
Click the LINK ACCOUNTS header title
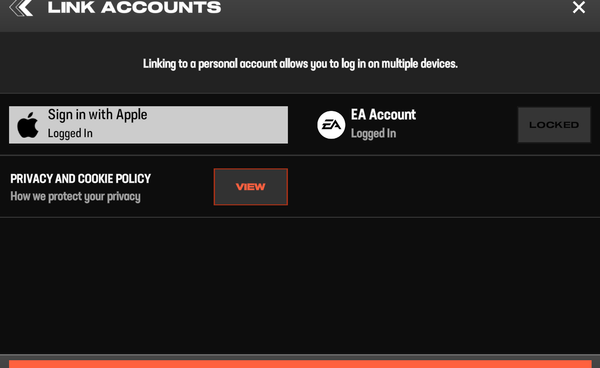(134, 8)
